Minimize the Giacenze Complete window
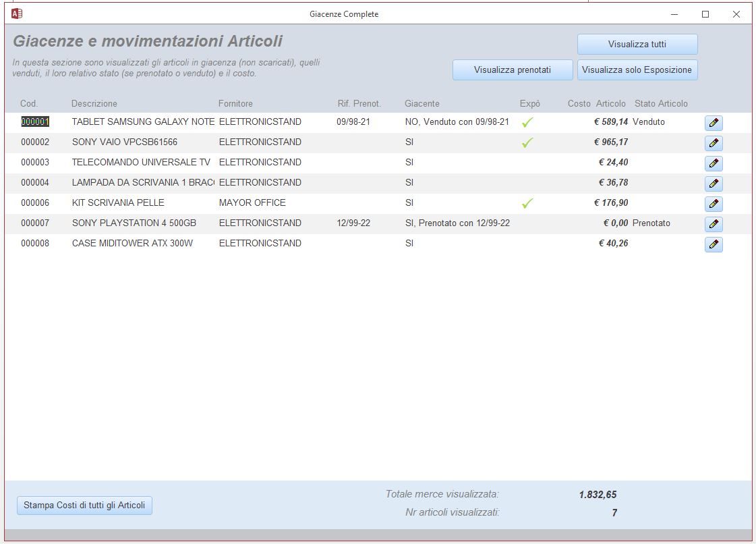 [x=674, y=14]
